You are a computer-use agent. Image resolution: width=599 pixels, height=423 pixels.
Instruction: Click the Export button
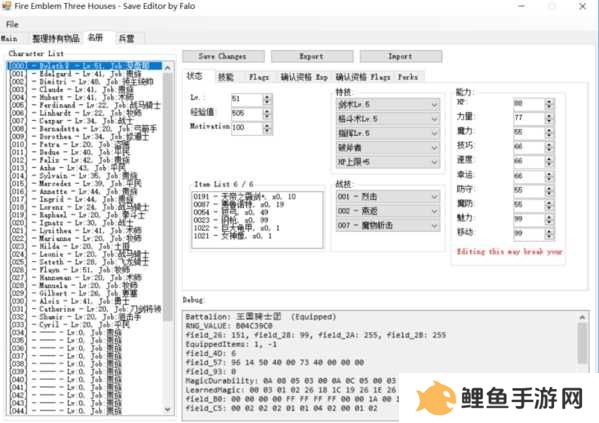312,56
